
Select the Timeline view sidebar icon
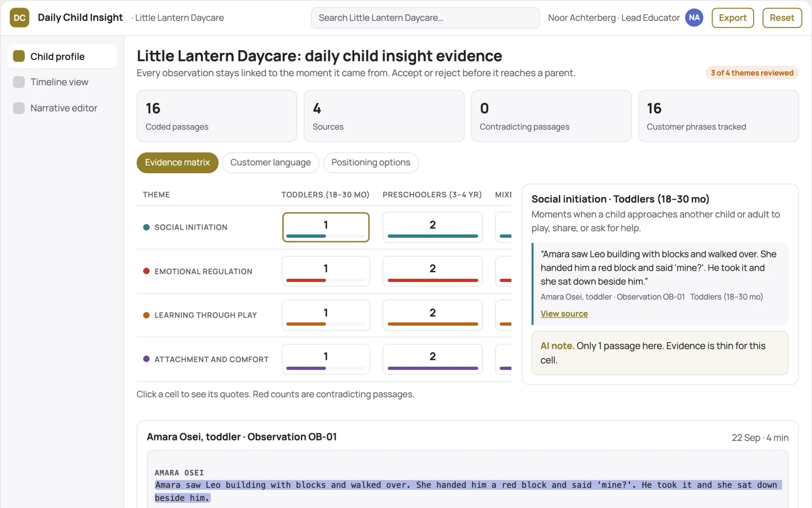click(19, 82)
